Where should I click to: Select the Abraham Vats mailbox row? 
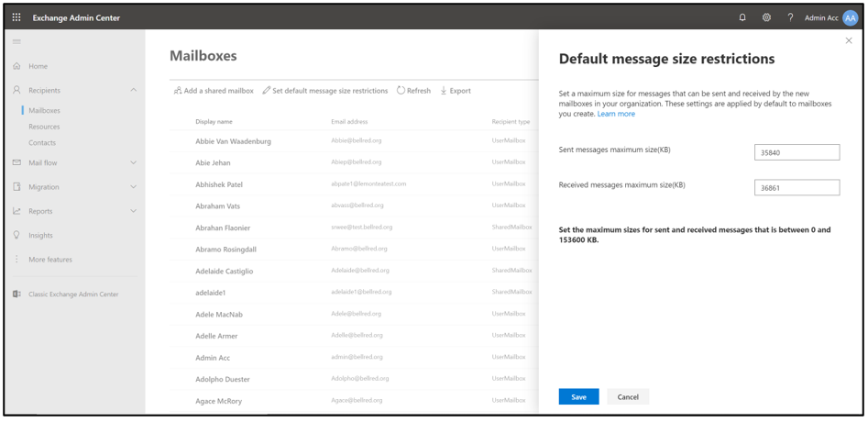pos(355,206)
